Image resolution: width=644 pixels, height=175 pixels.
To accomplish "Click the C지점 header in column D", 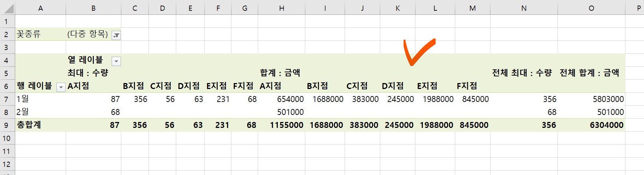I will (x=161, y=86).
